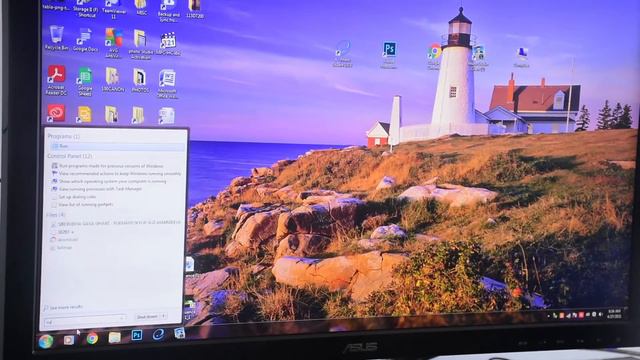Click the Control Panel results header

[70, 156]
